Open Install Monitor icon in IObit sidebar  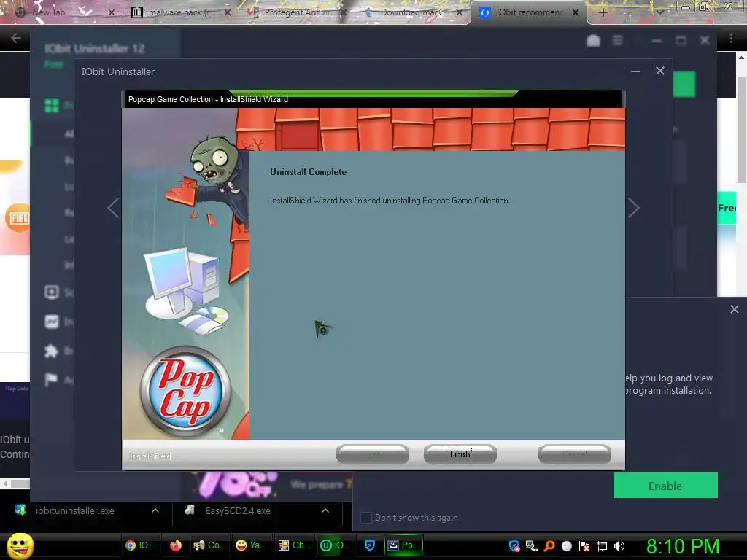tap(52, 322)
